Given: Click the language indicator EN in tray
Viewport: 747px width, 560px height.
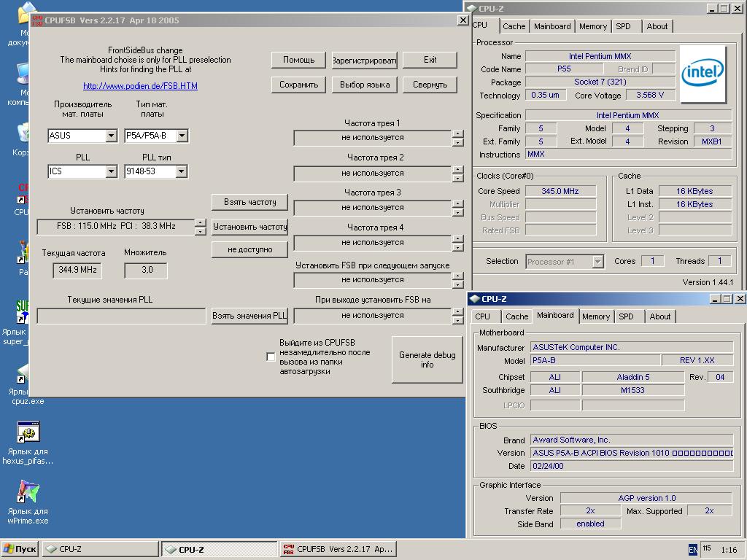Looking at the screenshot, I should [693, 550].
